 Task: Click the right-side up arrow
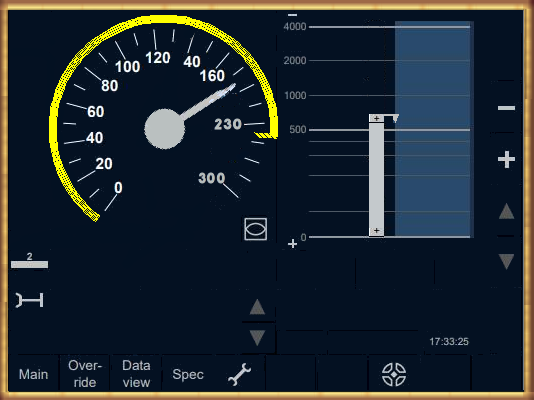coord(506,211)
